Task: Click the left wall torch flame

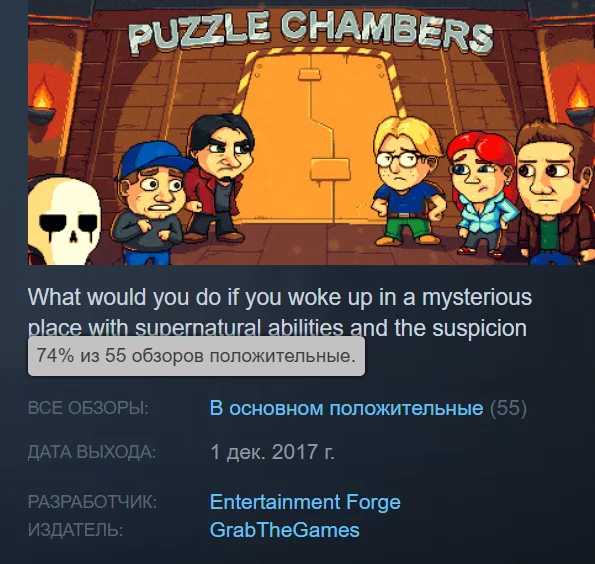Action: tap(42, 93)
